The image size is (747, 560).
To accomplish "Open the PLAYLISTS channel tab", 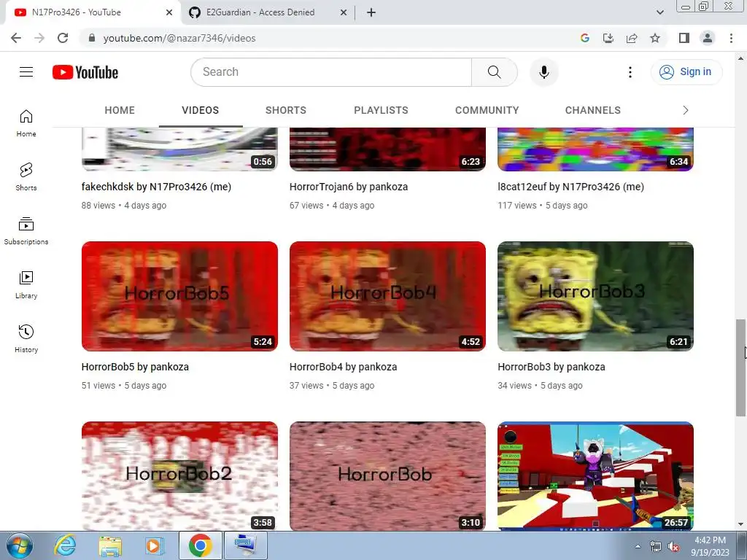I will point(381,111).
